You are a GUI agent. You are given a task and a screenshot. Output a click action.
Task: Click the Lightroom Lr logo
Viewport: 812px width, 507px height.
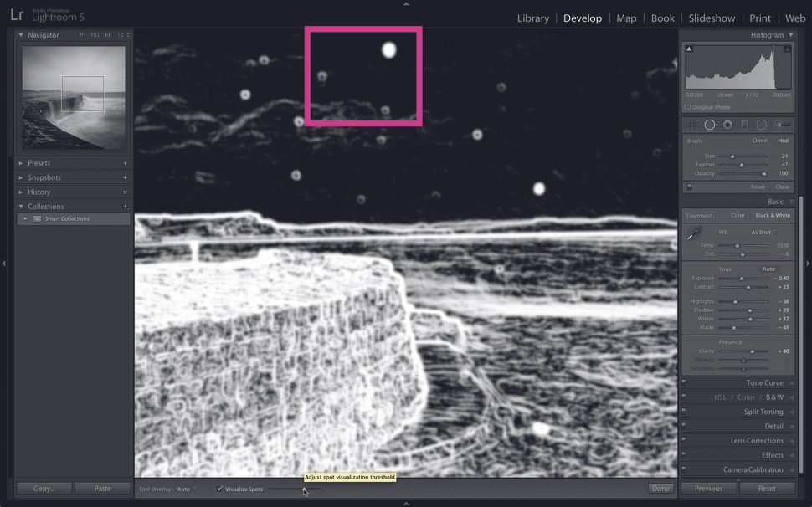point(18,13)
